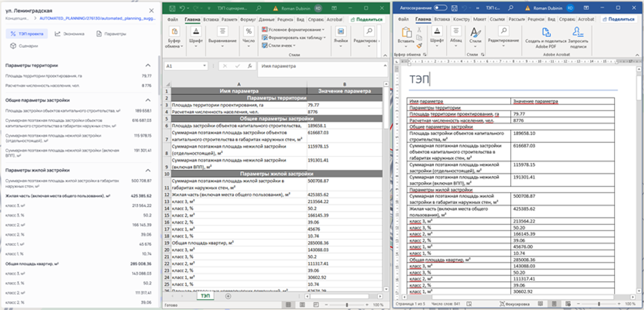Close the ул. Ленинградская side panel
The height and width of the screenshot is (310, 644).
coord(152,11)
